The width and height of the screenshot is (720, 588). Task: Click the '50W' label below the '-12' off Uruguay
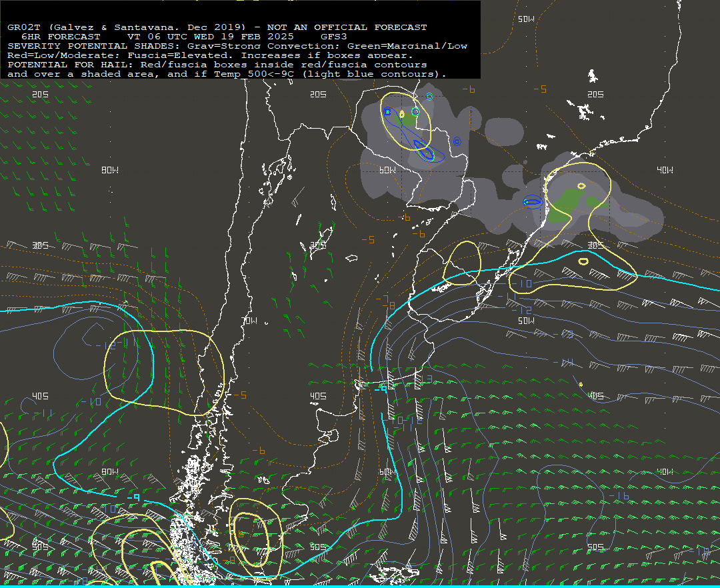click(x=526, y=321)
